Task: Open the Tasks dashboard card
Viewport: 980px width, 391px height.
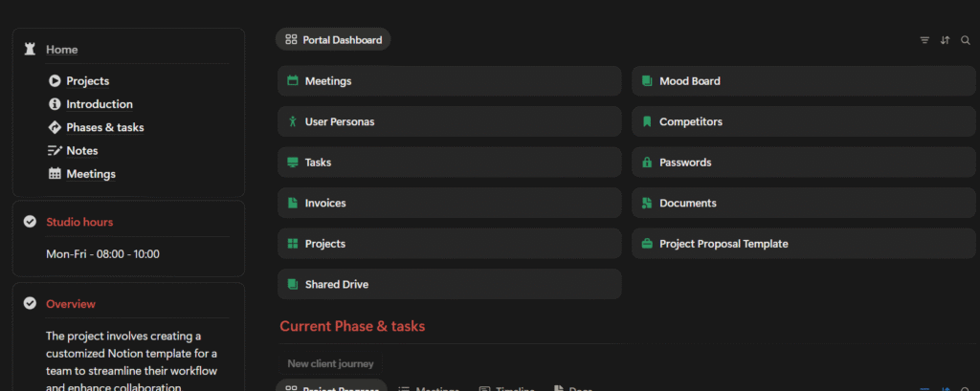Action: 450,163
